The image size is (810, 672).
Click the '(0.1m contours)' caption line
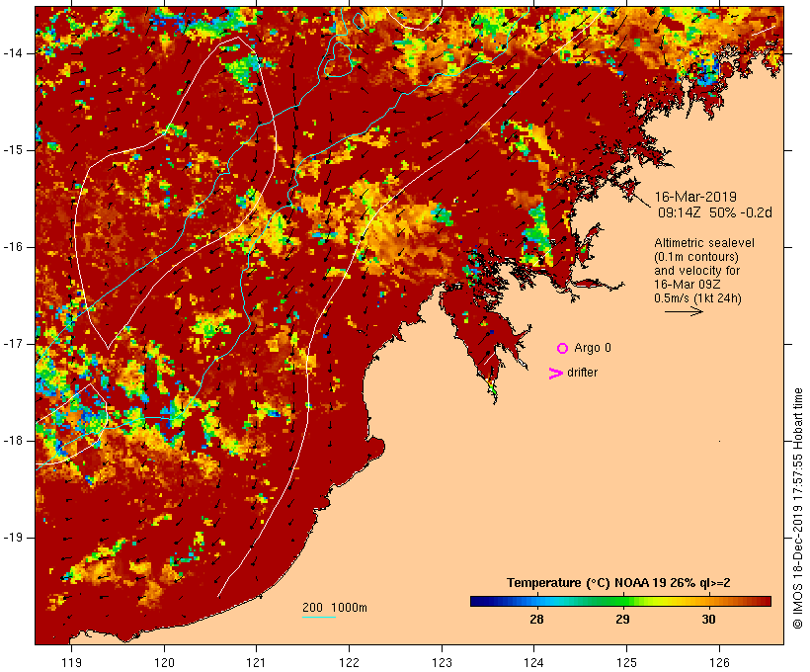(696, 257)
